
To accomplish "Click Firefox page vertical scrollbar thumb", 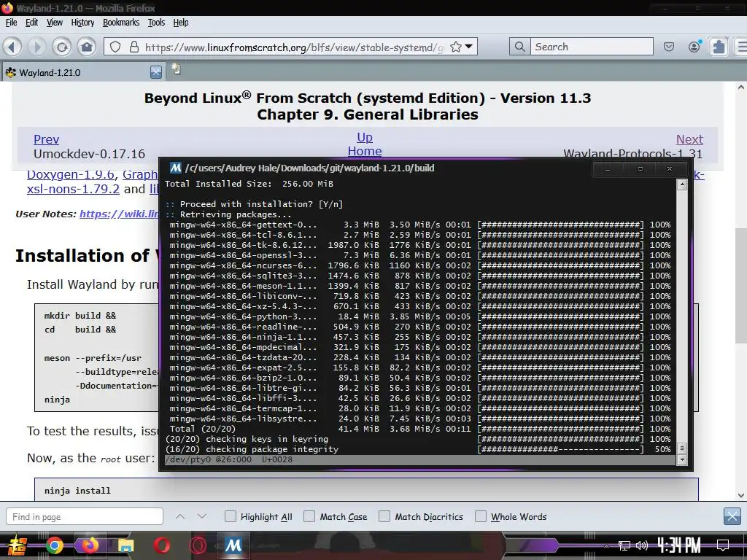I will pyautogui.click(x=740, y=285).
